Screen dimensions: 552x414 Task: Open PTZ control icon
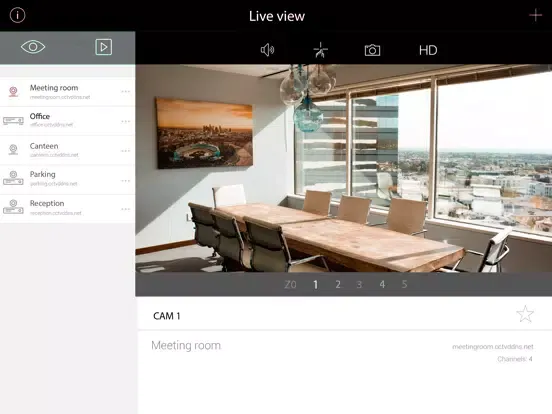[x=320, y=50]
